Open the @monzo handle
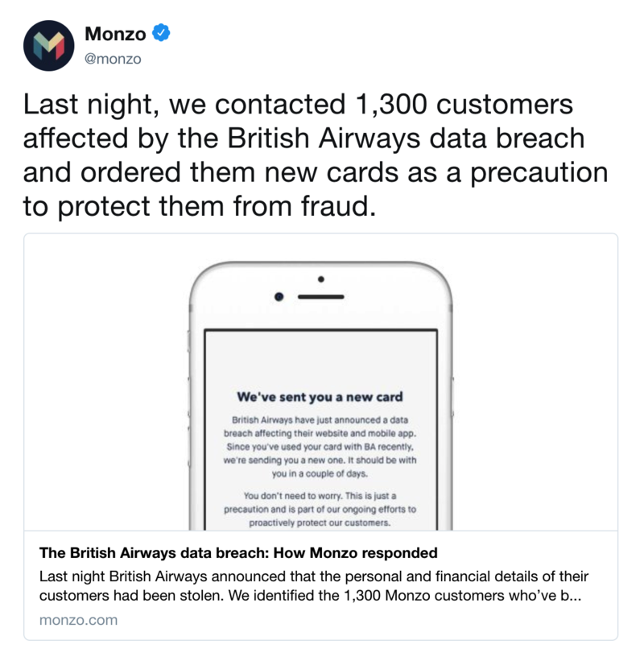The image size is (644, 661). [x=113, y=59]
